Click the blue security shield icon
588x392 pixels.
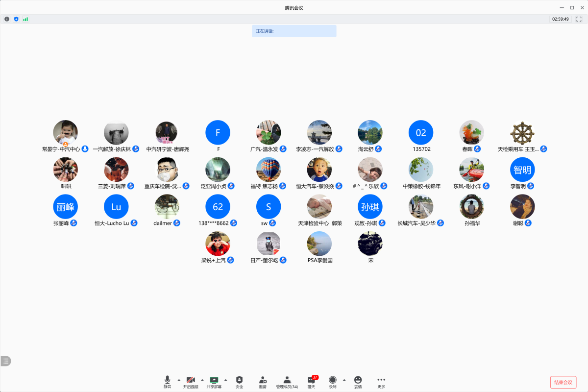click(16, 19)
